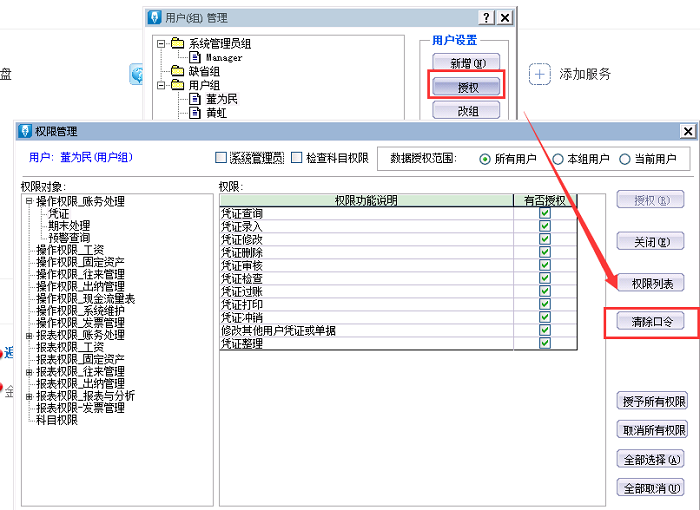
Task: Uncheck authorization for 凭证查询
Action: pyautogui.click(x=544, y=213)
